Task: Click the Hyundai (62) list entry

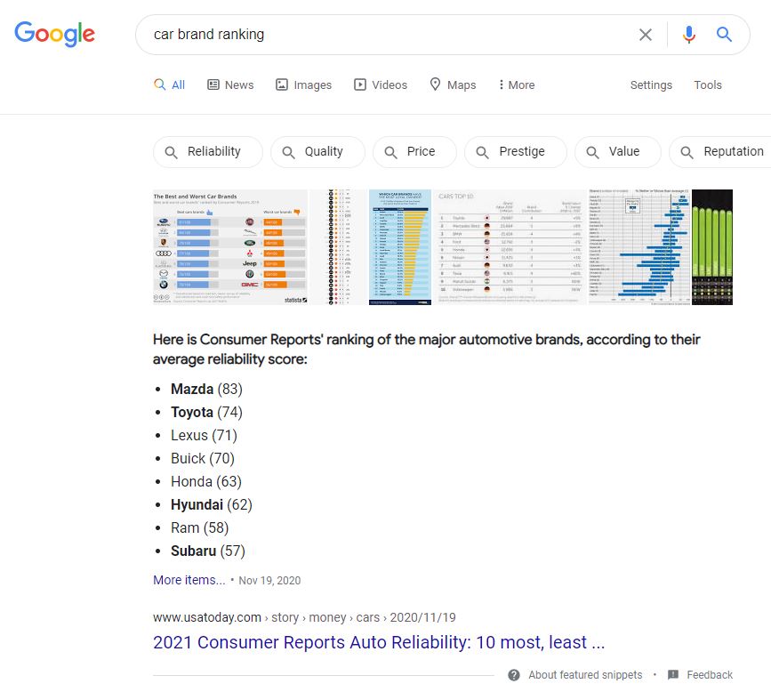Action: tap(212, 504)
